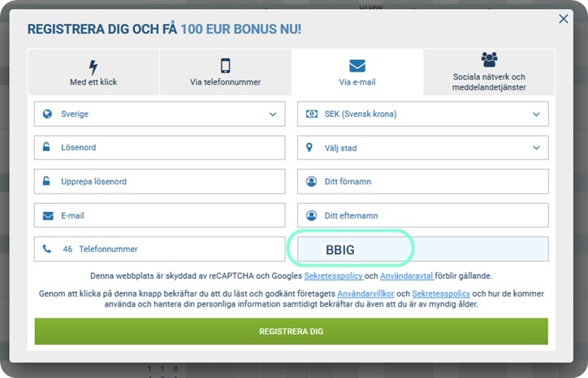Click the envelope icon in Via e-mail tab
588x378 pixels.
click(x=357, y=66)
